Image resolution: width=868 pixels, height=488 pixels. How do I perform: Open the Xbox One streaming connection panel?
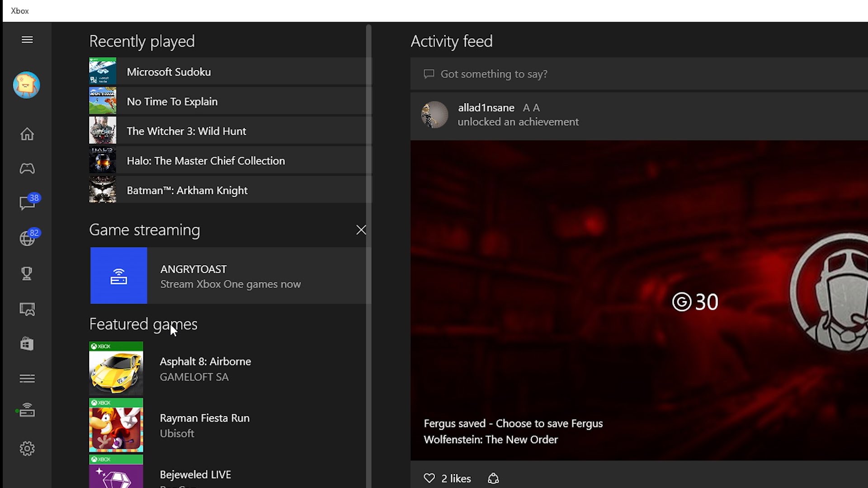(x=27, y=410)
